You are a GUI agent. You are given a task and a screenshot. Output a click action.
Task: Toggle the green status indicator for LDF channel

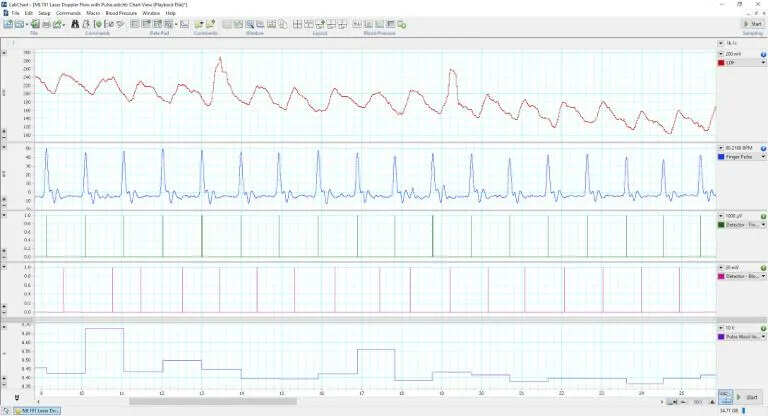(763, 53)
